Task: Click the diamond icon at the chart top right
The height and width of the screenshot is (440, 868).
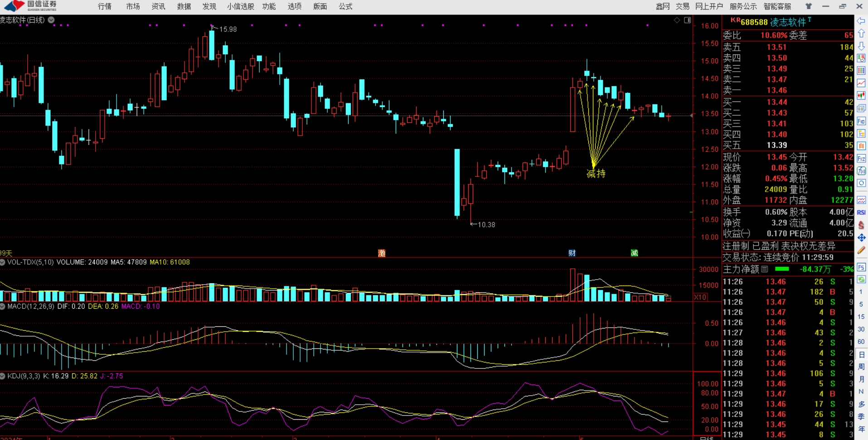Action: [677, 20]
